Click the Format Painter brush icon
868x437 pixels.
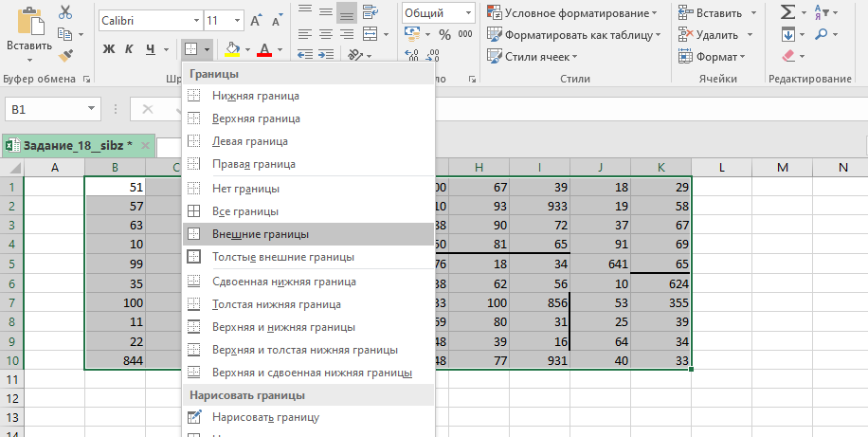coord(64,56)
